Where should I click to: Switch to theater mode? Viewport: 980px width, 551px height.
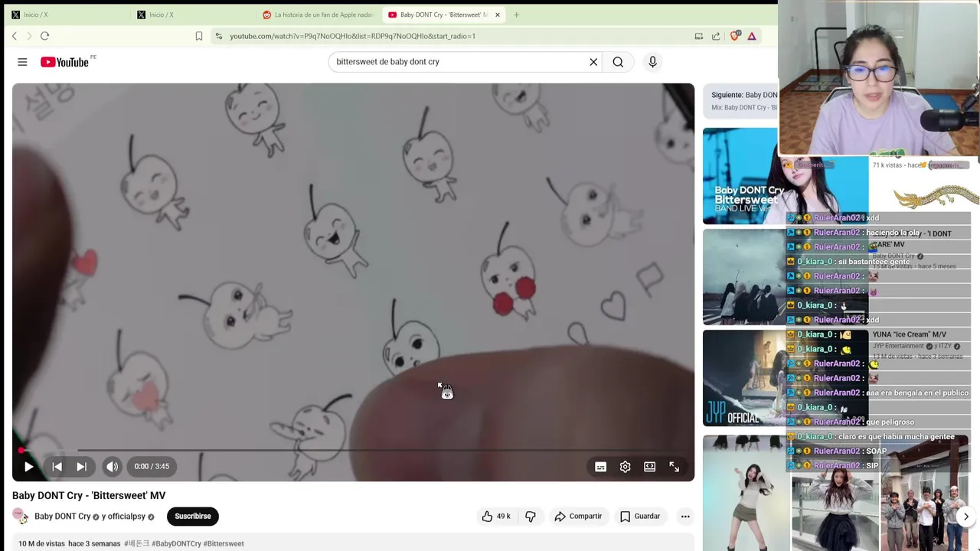(649, 467)
